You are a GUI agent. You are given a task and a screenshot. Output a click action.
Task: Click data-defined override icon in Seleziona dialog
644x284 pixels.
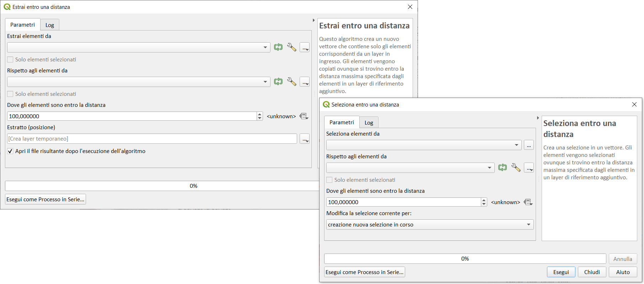pos(528,202)
